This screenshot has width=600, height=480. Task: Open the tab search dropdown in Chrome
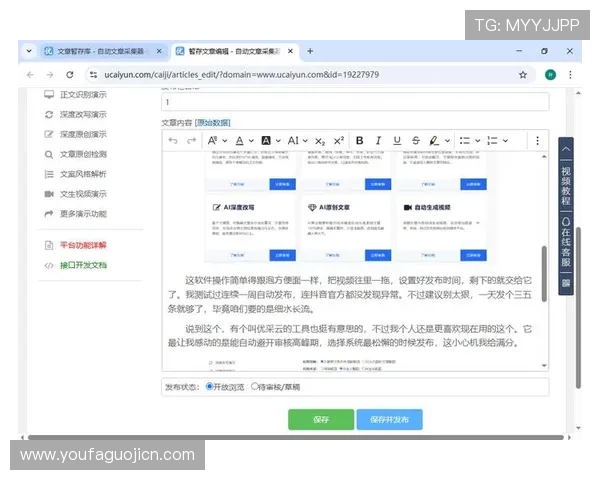(29, 51)
